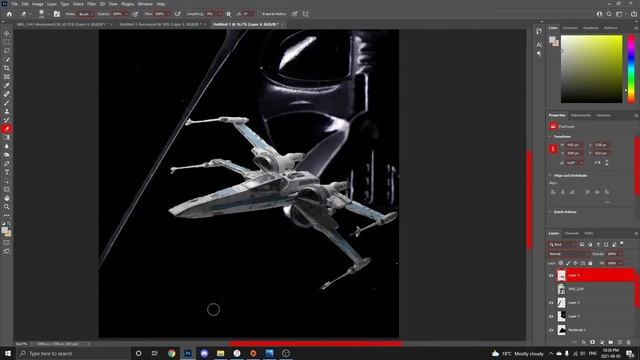Collapse the Align and Distribute section

click(550, 176)
